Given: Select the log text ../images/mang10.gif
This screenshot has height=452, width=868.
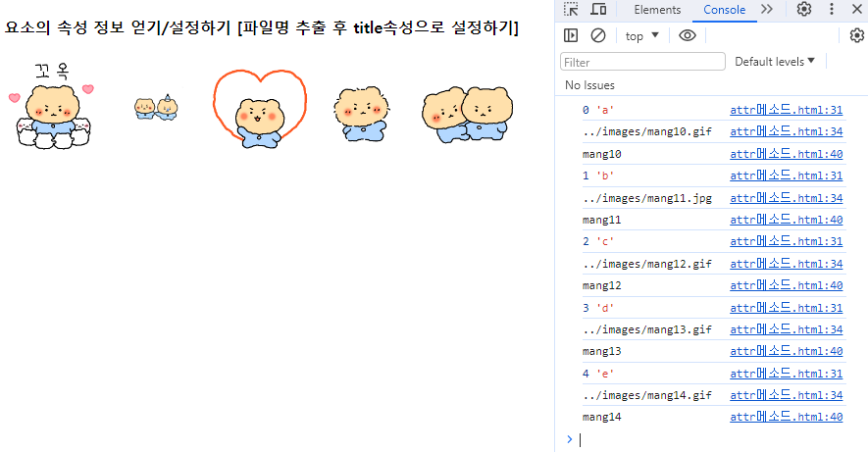Looking at the screenshot, I should point(646,131).
